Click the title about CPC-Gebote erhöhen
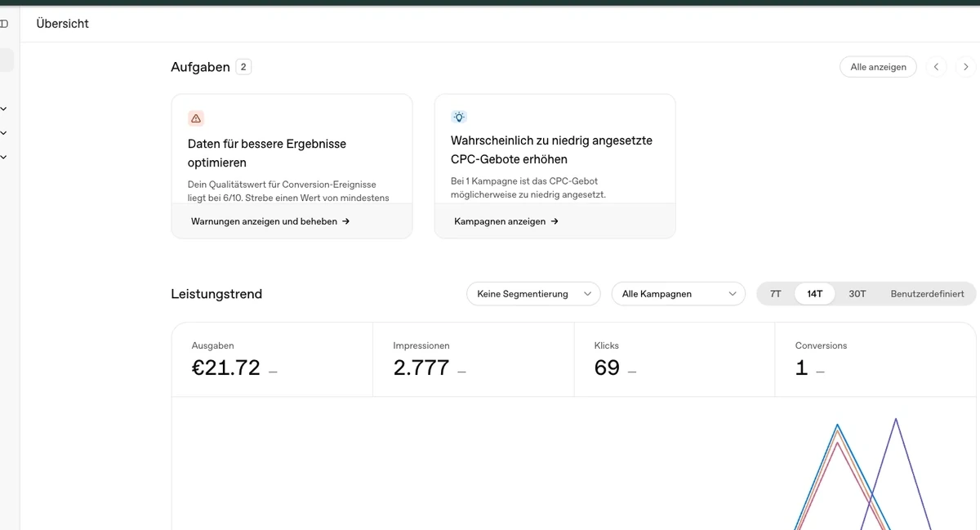The height and width of the screenshot is (530, 980). tap(552, 150)
